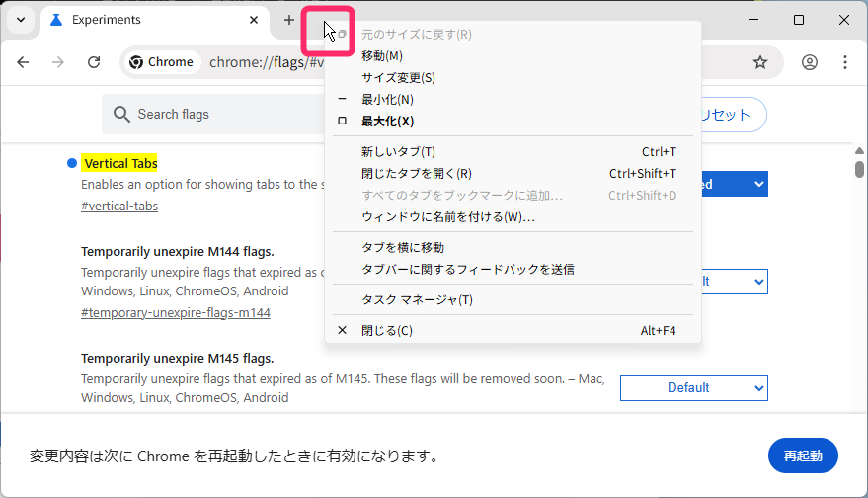Viewport: 868px width, 498px height.
Task: Click the highlighted Vertical Tabs heading
Action: 120,163
